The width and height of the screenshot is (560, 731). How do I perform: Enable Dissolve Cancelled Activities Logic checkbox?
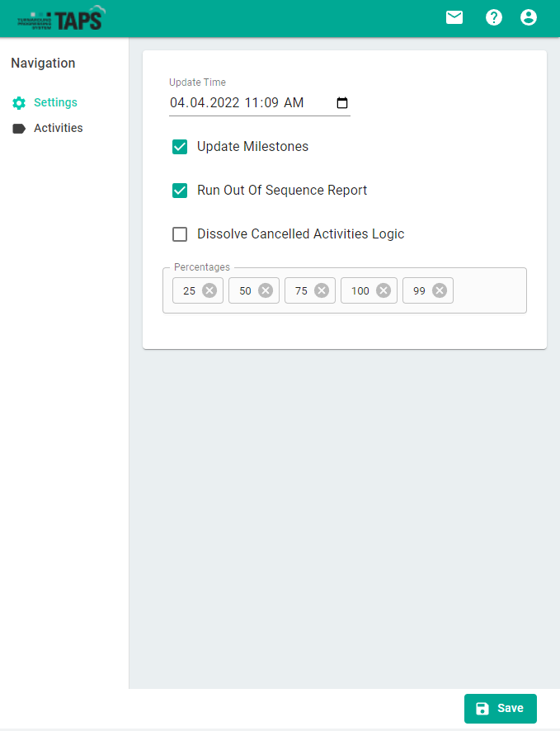tap(180, 234)
